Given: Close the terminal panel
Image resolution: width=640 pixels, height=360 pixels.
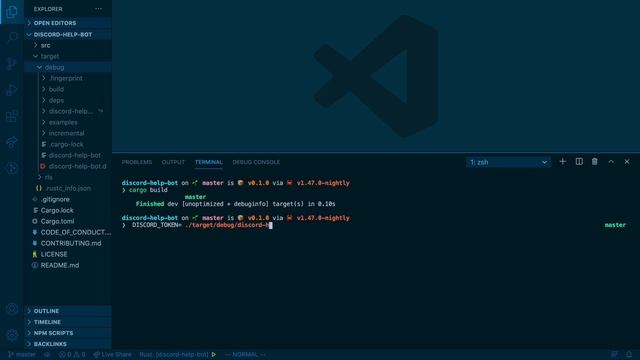Looking at the screenshot, I should [x=627, y=162].
